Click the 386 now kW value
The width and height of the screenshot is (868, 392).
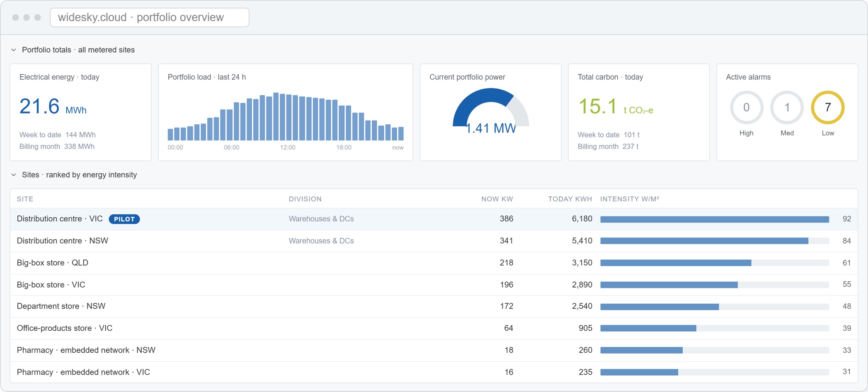pyautogui.click(x=507, y=219)
